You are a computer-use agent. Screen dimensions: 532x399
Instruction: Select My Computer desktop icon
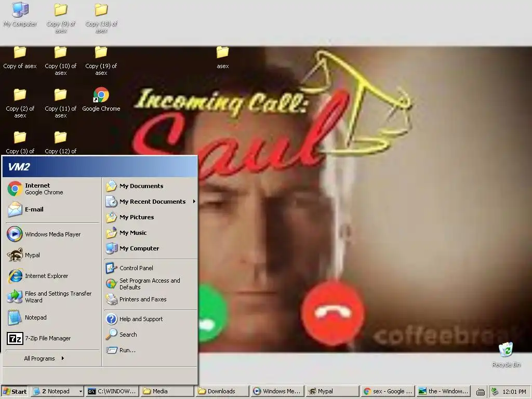20,14
